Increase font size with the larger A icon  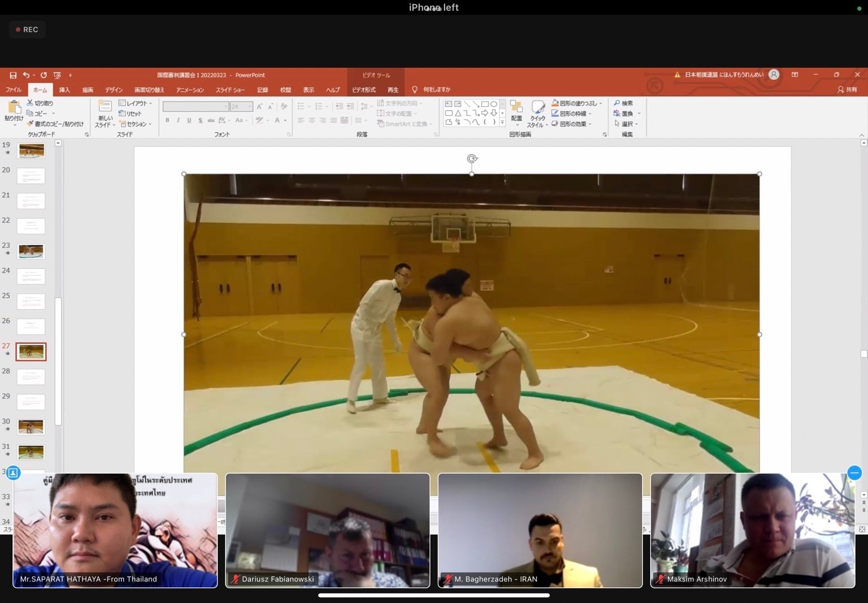click(x=259, y=106)
